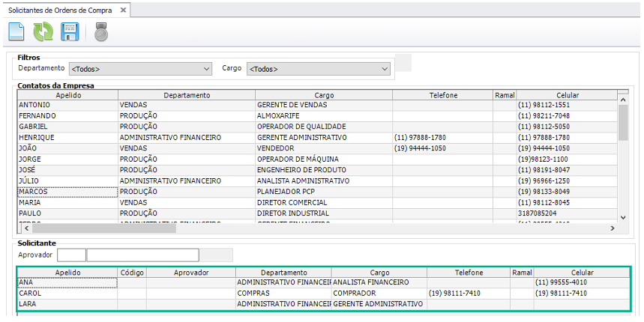Viewport: 644px width, 322px height.
Task: Click the contacts grid scroll-left arrow
Action: (22, 228)
